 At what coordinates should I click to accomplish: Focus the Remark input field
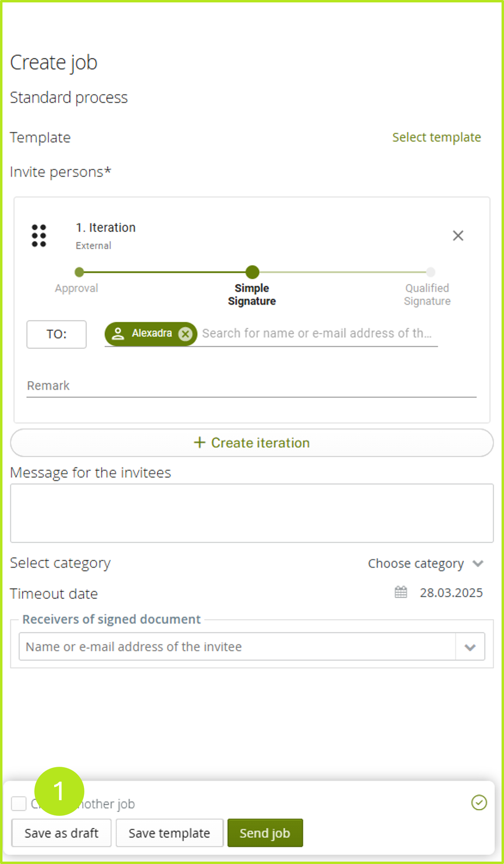coord(251,386)
